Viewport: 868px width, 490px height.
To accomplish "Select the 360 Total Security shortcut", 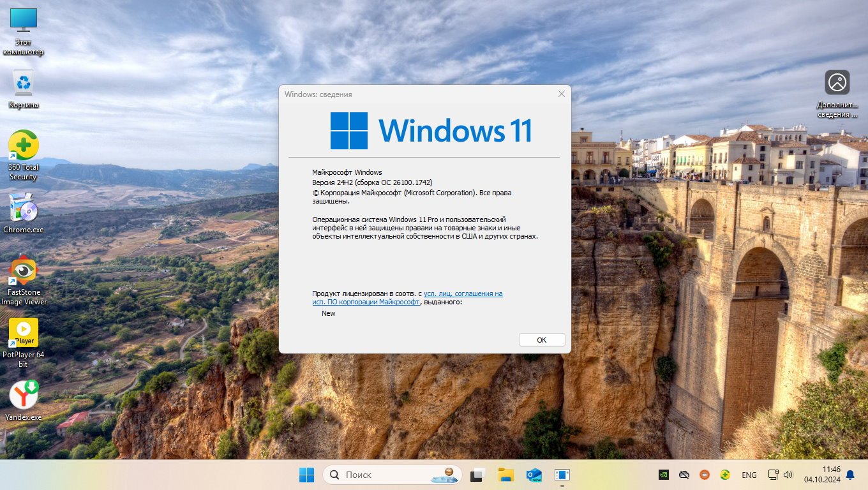I will pyautogui.click(x=24, y=155).
